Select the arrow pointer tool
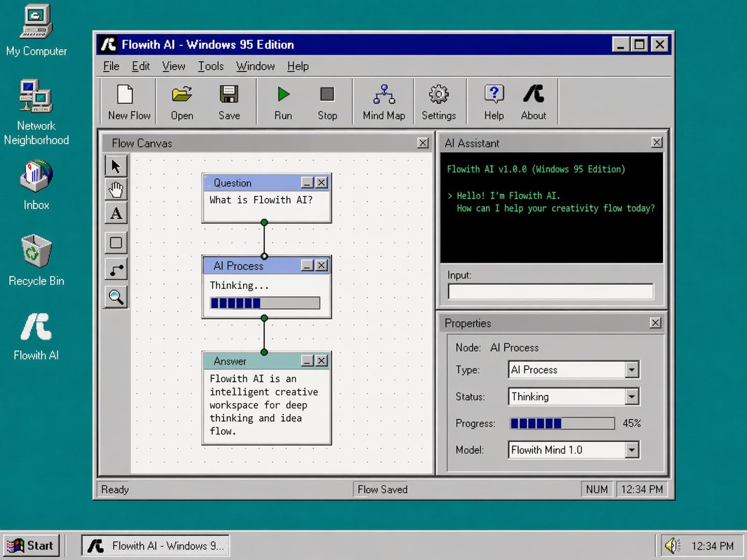This screenshot has height=560, width=747. [x=116, y=166]
